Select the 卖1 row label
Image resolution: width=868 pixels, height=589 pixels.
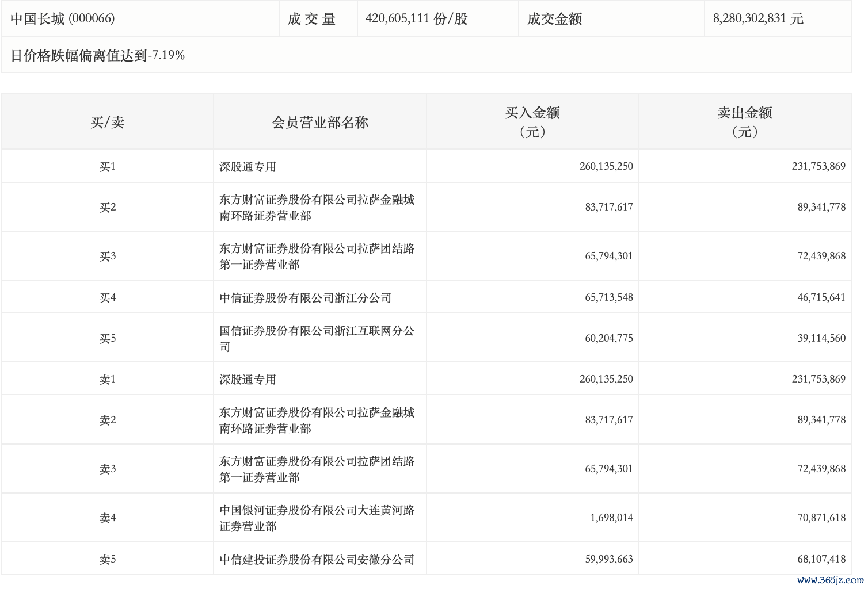point(107,379)
